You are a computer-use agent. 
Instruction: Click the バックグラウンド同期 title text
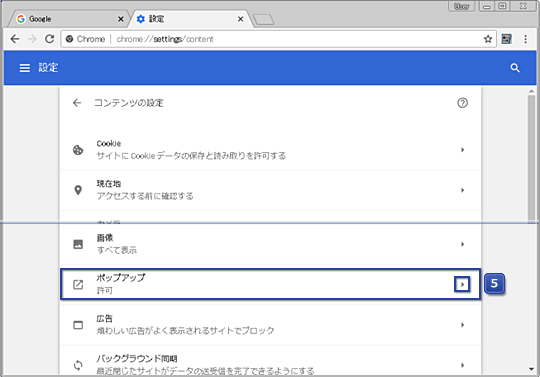(x=137, y=359)
